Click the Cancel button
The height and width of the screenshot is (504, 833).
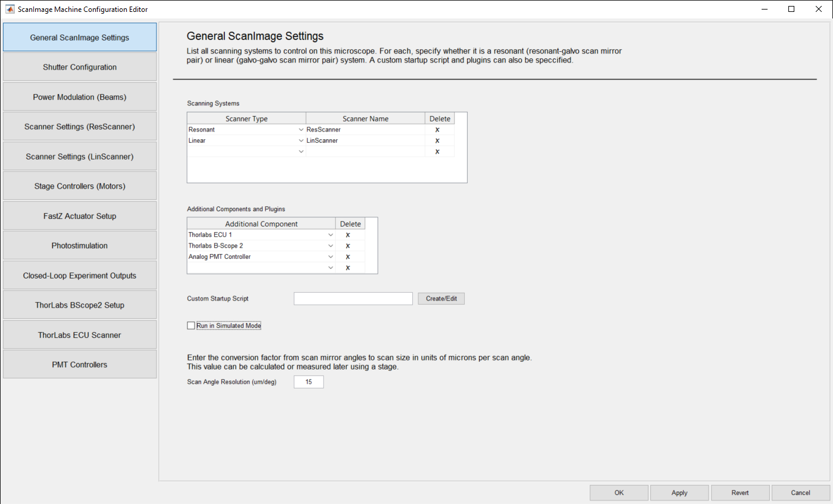click(x=801, y=493)
